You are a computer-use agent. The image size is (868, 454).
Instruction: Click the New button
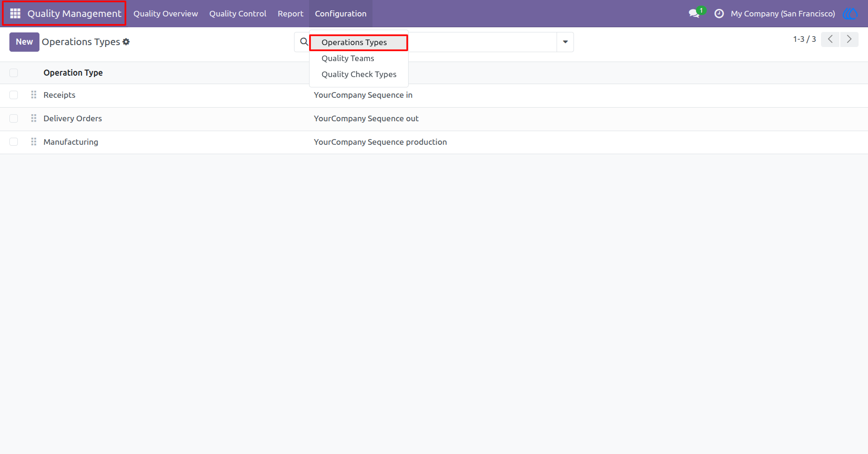pyautogui.click(x=24, y=42)
